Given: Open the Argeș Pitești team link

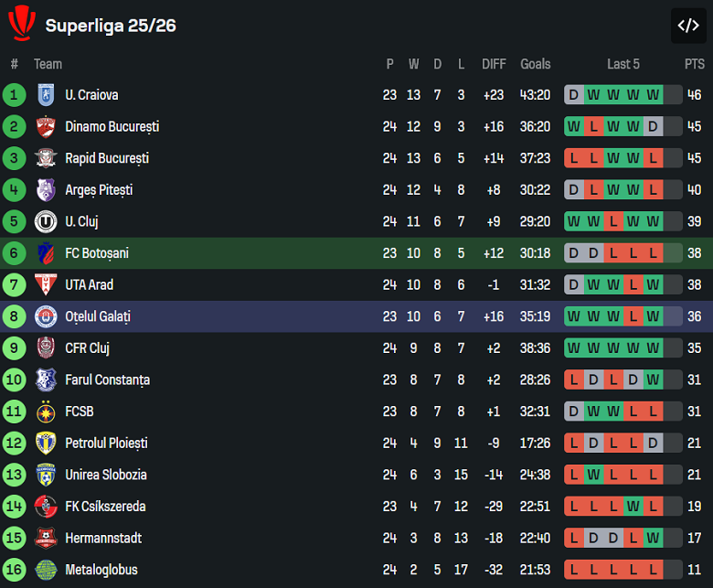Looking at the screenshot, I should click(99, 190).
